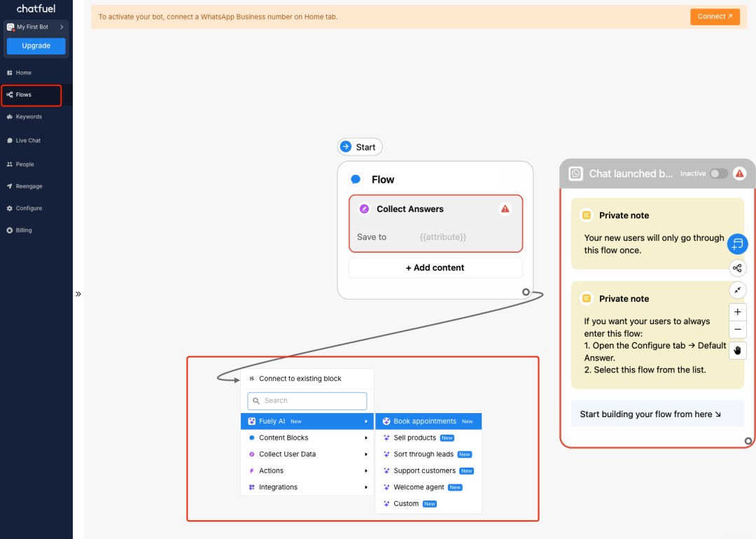Click the red warning icon on Chat launched block
Screen dimensions: 756x539
point(740,174)
